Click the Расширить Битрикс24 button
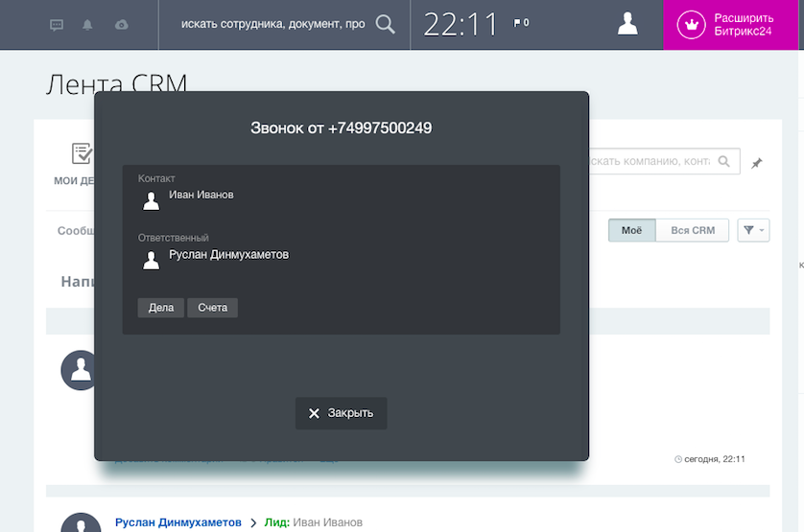The width and height of the screenshot is (804, 532). click(x=743, y=25)
